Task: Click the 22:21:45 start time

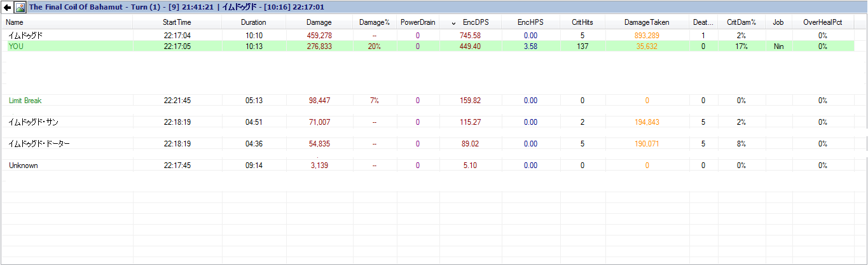Action: coord(177,101)
